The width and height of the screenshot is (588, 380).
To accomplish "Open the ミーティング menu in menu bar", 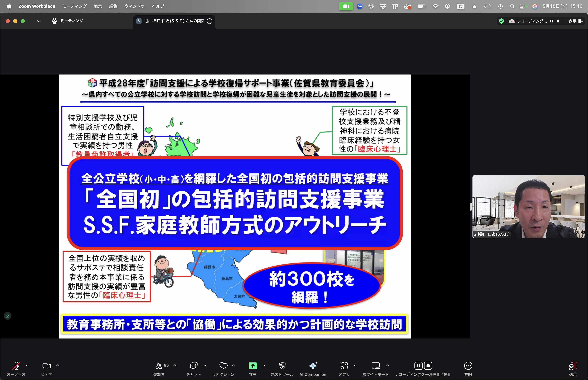I will pos(74,6).
